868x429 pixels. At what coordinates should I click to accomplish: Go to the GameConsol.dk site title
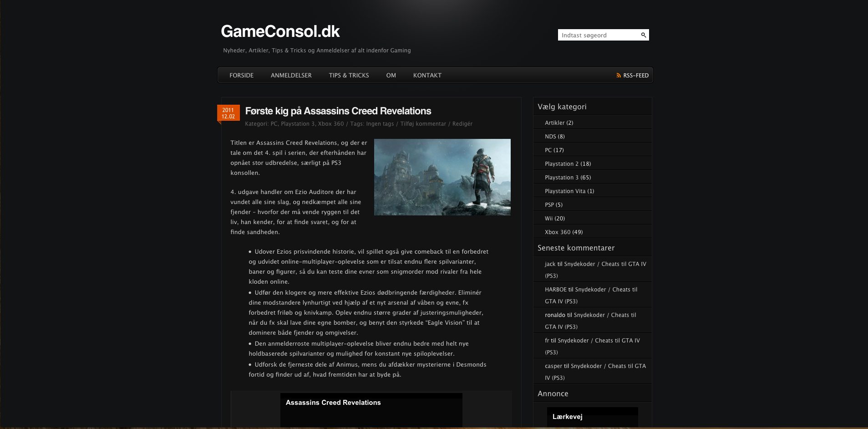pyautogui.click(x=280, y=31)
